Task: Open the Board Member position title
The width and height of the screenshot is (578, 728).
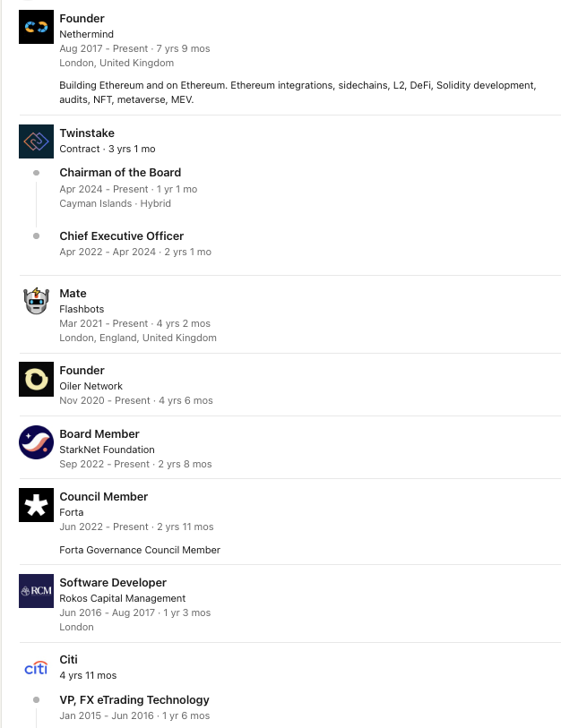Action: coord(99,434)
